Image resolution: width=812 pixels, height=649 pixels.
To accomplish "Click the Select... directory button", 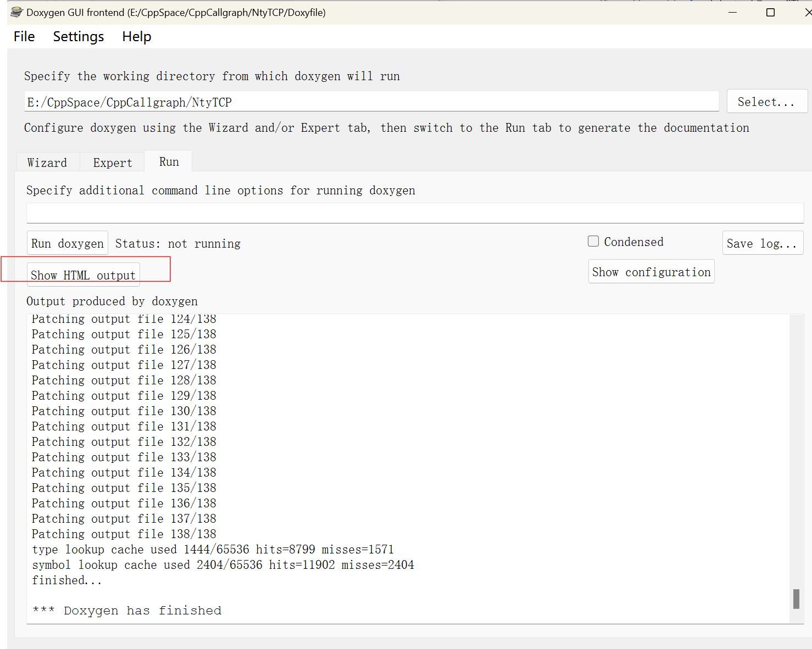I will pyautogui.click(x=767, y=102).
